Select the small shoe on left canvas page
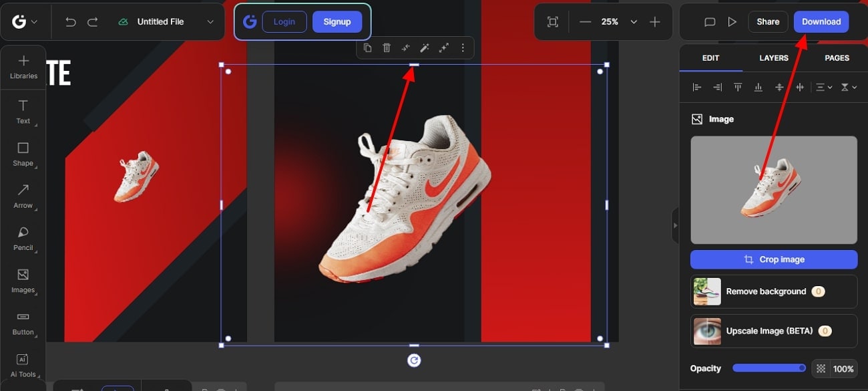 point(137,177)
